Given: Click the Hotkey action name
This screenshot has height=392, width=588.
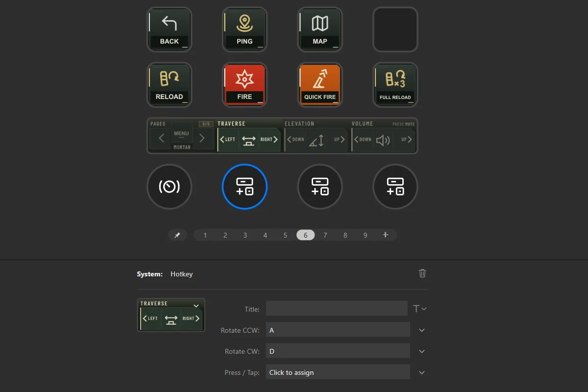Looking at the screenshot, I should 182,274.
